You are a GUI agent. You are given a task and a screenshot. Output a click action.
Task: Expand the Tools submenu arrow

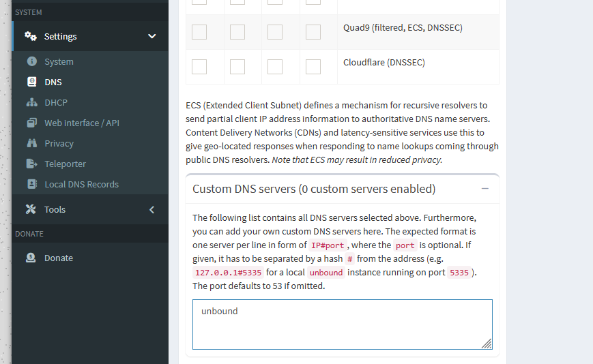click(x=151, y=209)
